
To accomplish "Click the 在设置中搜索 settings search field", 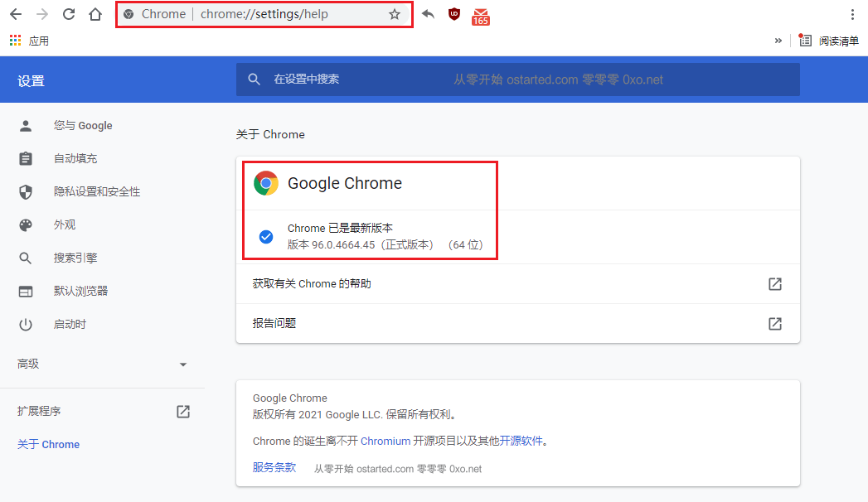I will [517, 79].
